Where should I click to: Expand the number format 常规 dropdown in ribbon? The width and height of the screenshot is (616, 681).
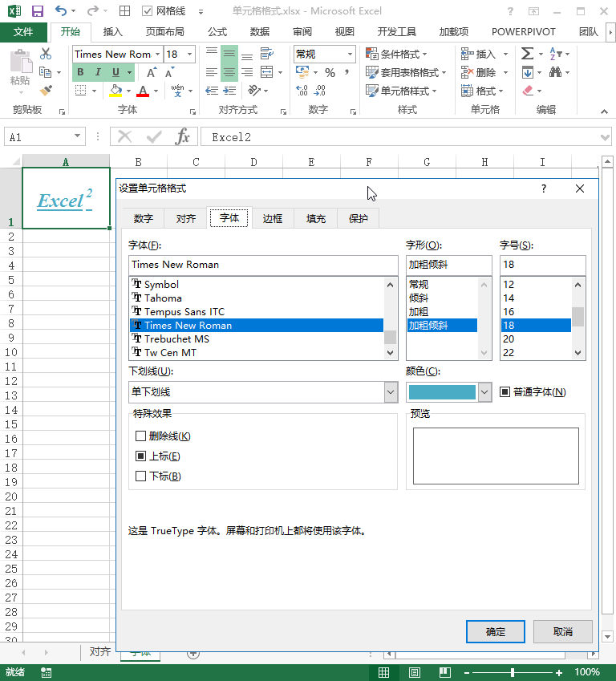tap(350, 54)
